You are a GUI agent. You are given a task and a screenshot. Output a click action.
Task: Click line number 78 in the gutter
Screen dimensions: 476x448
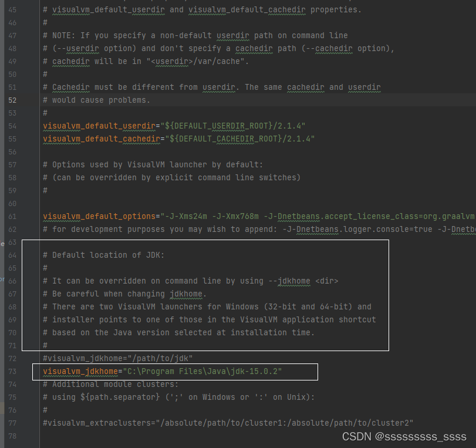pos(12,436)
